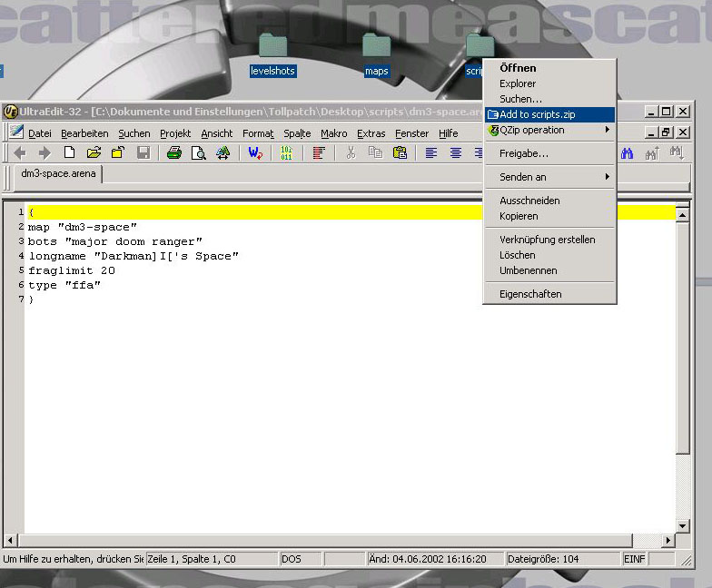This screenshot has width=712, height=588.
Task: Click the vertical scrollbar down arrow
Action: point(683,526)
